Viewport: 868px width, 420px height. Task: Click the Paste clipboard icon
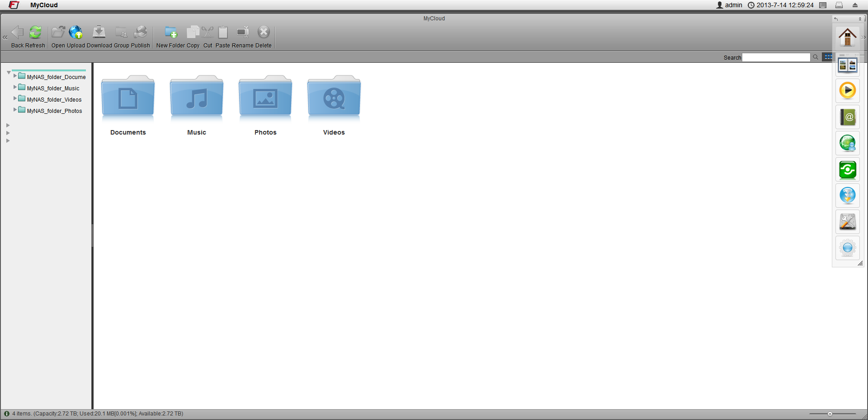tap(223, 33)
